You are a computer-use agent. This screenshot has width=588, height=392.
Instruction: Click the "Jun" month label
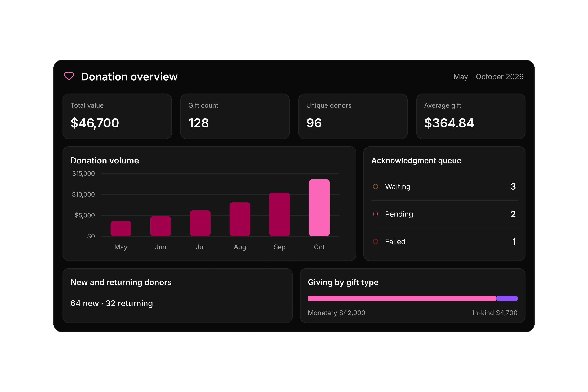point(161,247)
